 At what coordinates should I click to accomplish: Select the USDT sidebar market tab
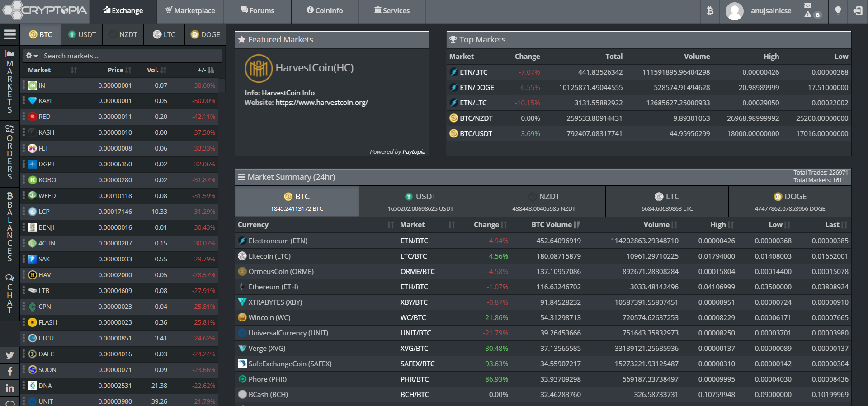[x=82, y=34]
